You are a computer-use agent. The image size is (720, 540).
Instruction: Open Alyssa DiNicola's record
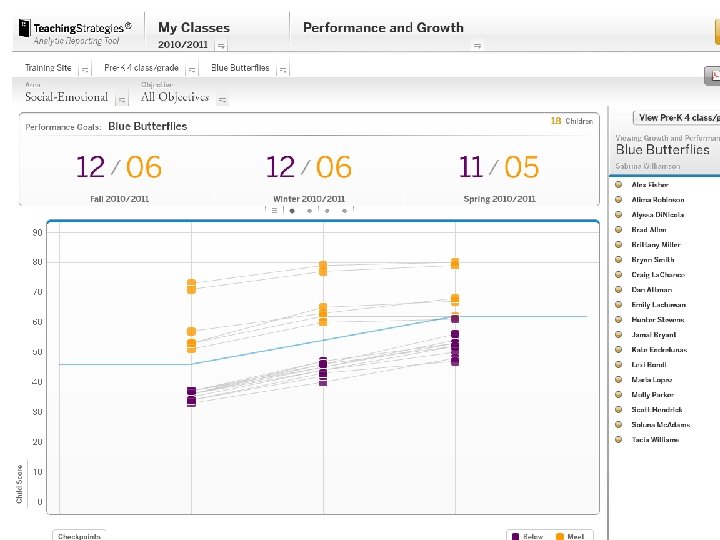pos(658,214)
